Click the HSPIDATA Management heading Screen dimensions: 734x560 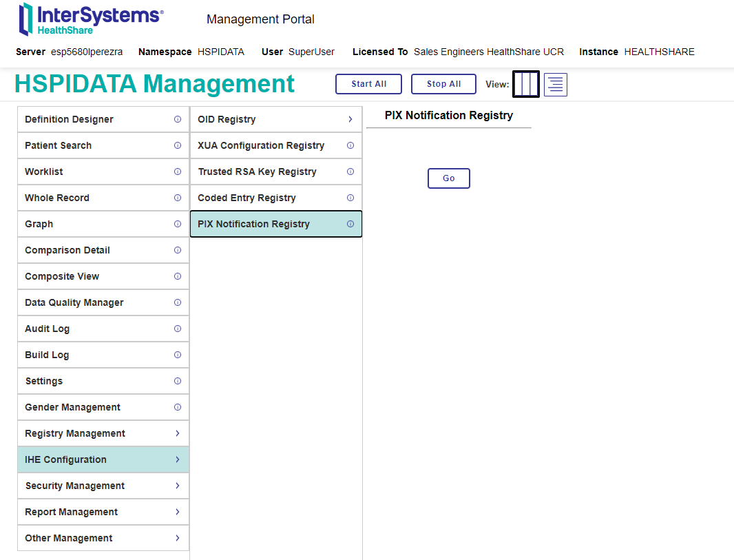point(154,84)
